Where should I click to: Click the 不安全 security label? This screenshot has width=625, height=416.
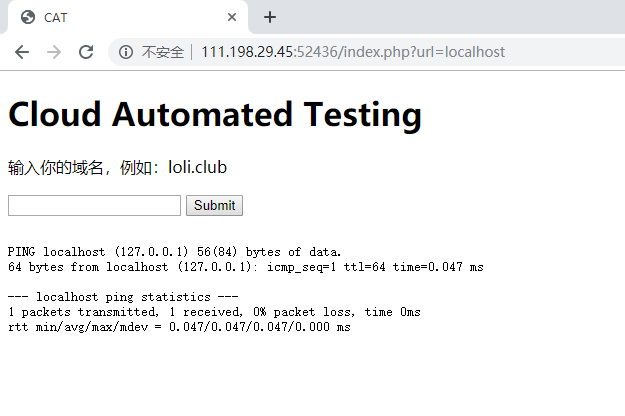(x=162, y=52)
